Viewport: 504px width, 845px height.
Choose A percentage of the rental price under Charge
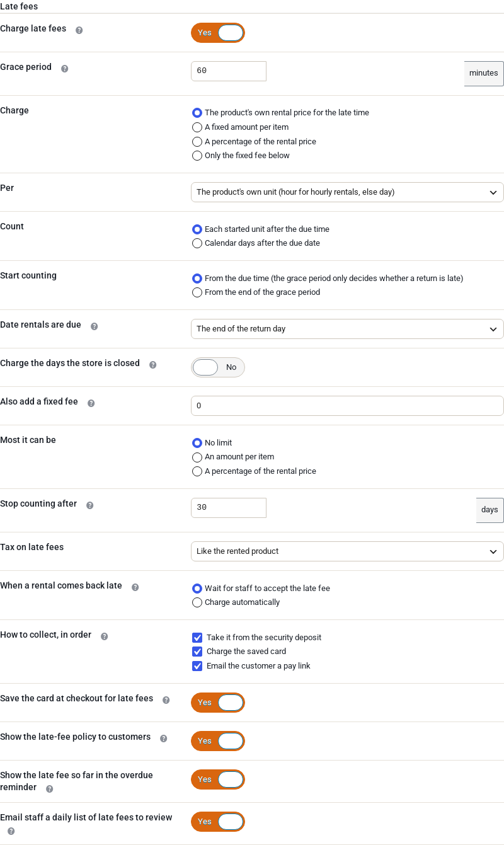pyautogui.click(x=197, y=142)
